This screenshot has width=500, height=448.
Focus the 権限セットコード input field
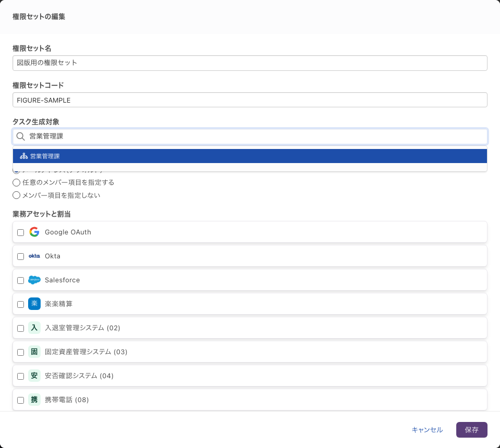(x=249, y=100)
